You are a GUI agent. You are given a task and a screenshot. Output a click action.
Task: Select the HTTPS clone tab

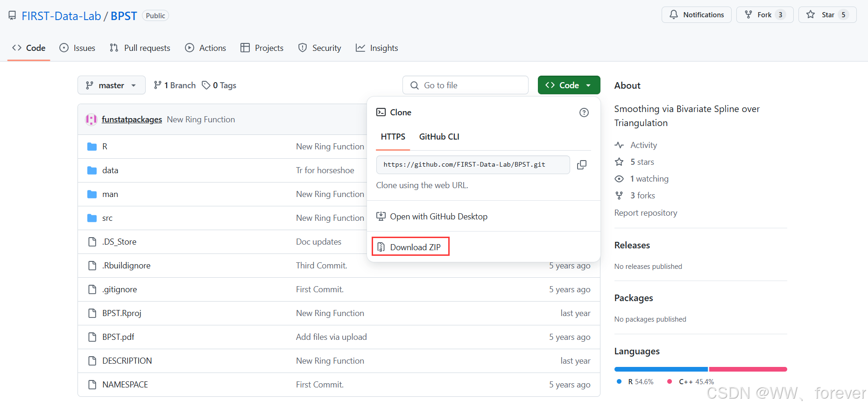click(393, 137)
